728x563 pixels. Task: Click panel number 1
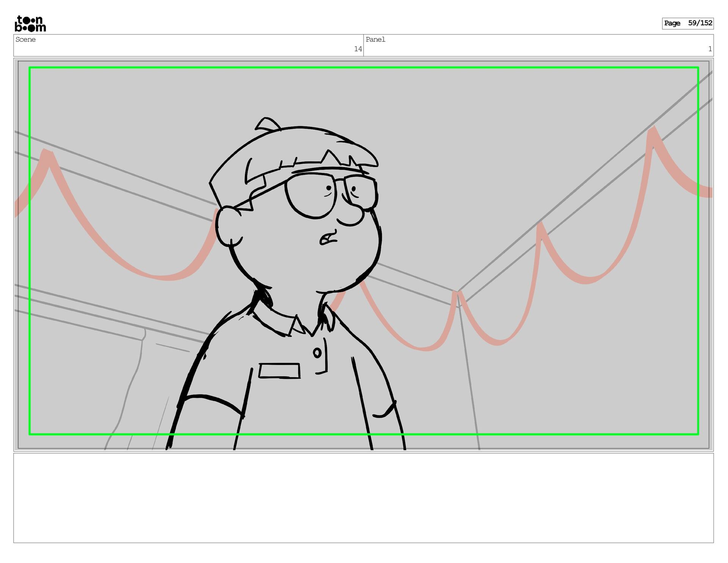click(x=710, y=49)
